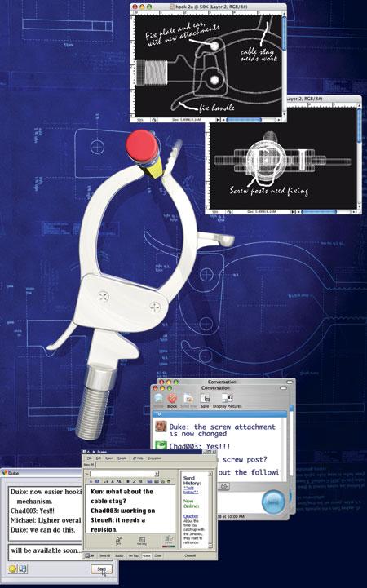Click the buddy icon with the colored meter in A.I.M.
Screen dimensions: 367x588
point(168,542)
